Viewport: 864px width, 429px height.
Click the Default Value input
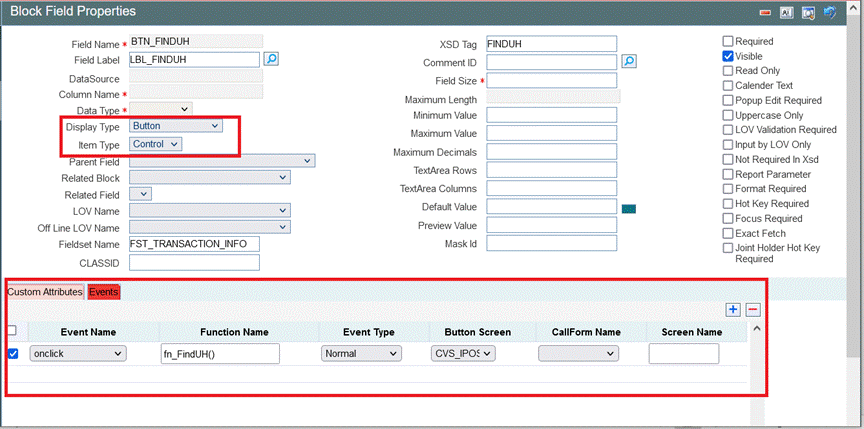pos(552,207)
